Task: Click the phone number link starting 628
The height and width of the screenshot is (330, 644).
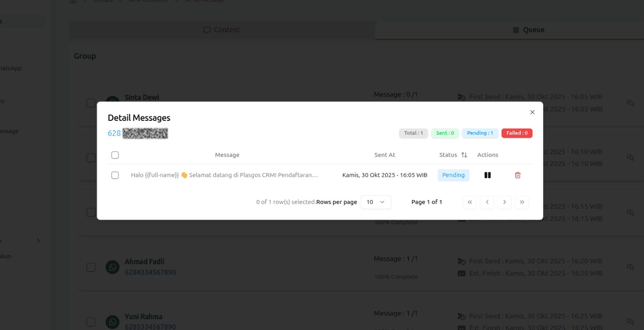Action: pyautogui.click(x=137, y=133)
